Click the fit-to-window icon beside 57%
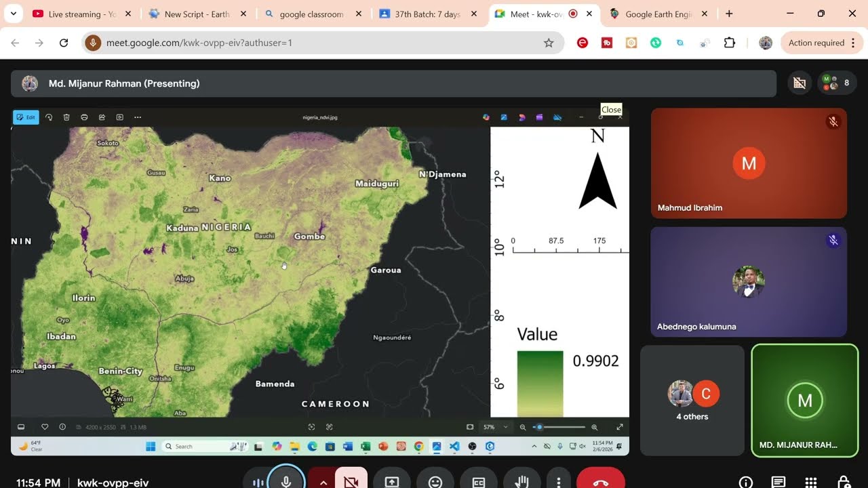This screenshot has width=868, height=488. [470, 427]
